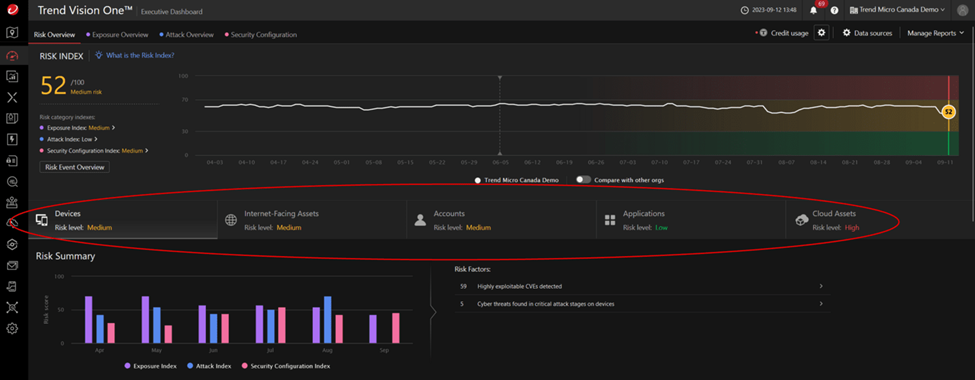The image size is (975, 380).
Task: Open What is the Risk Index? link
Action: [x=140, y=55]
